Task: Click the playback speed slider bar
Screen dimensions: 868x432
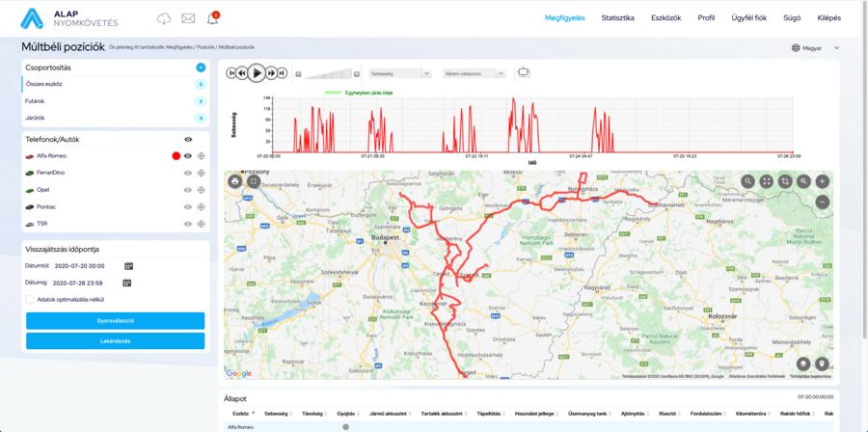Action: (333, 73)
